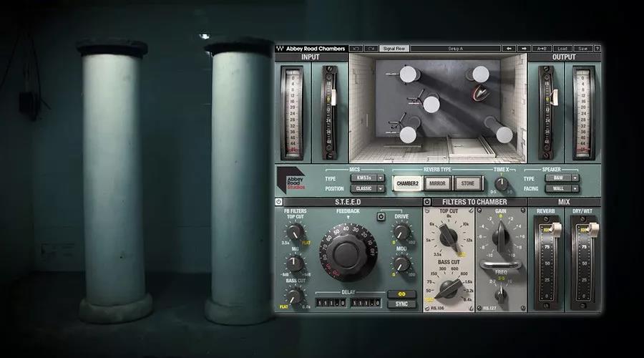Image resolution: width=644 pixels, height=358 pixels.
Task: Click the Mod knob
Action: tap(401, 264)
